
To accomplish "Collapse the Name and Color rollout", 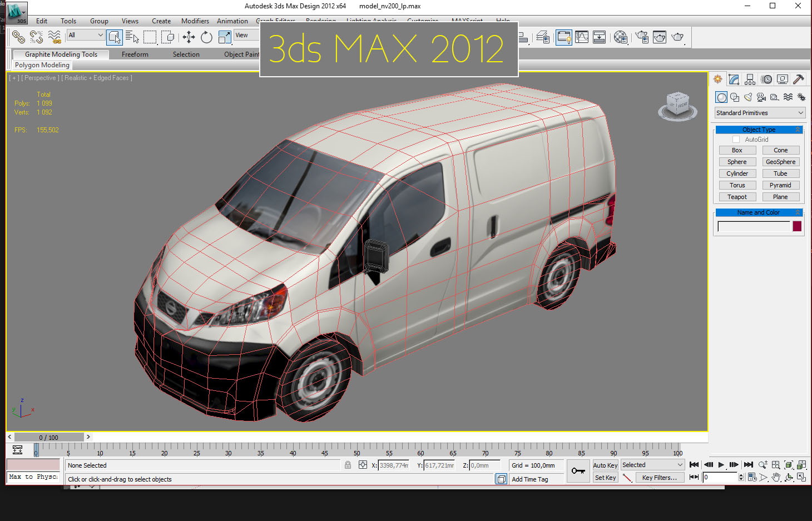I will (759, 212).
